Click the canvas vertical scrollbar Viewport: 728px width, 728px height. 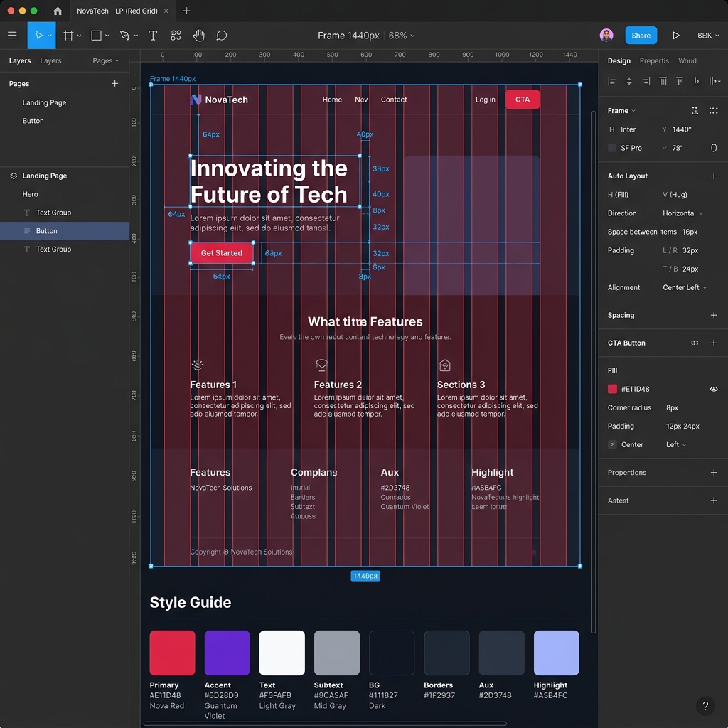[594, 371]
